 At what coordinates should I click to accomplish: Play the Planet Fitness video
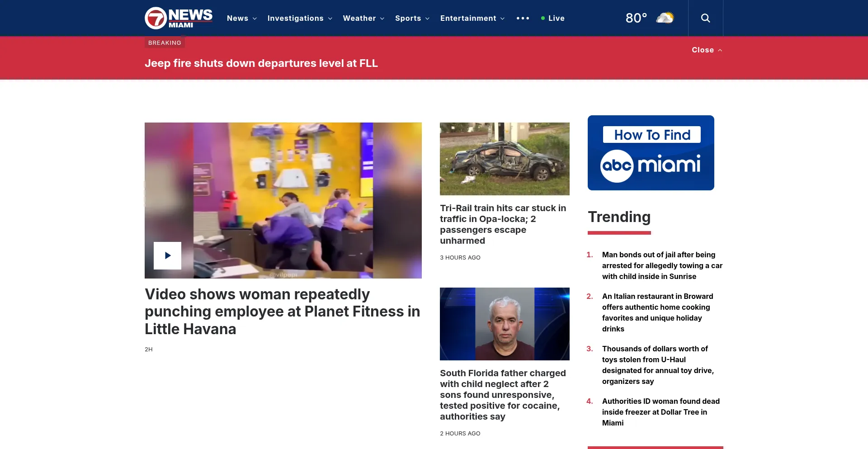167,255
